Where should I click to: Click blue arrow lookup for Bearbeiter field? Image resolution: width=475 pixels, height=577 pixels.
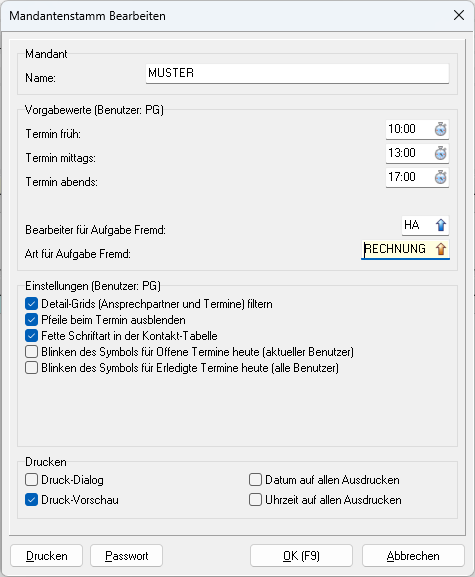pos(441,225)
